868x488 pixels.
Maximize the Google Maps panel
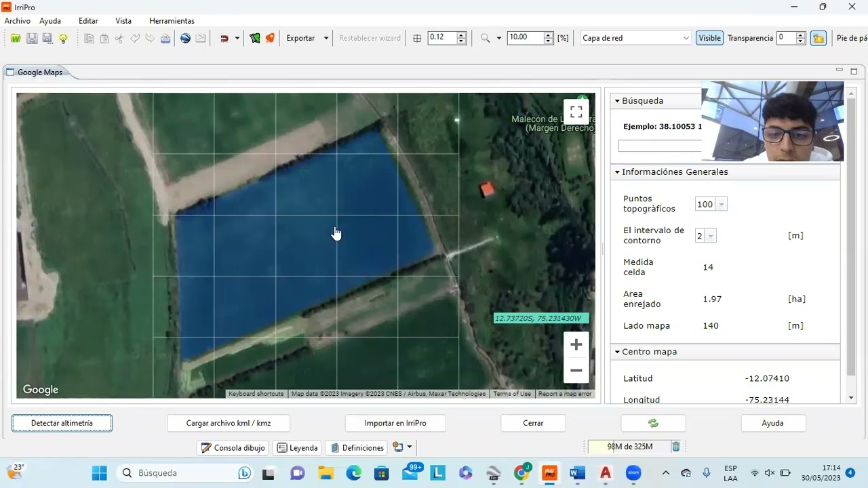[854, 71]
